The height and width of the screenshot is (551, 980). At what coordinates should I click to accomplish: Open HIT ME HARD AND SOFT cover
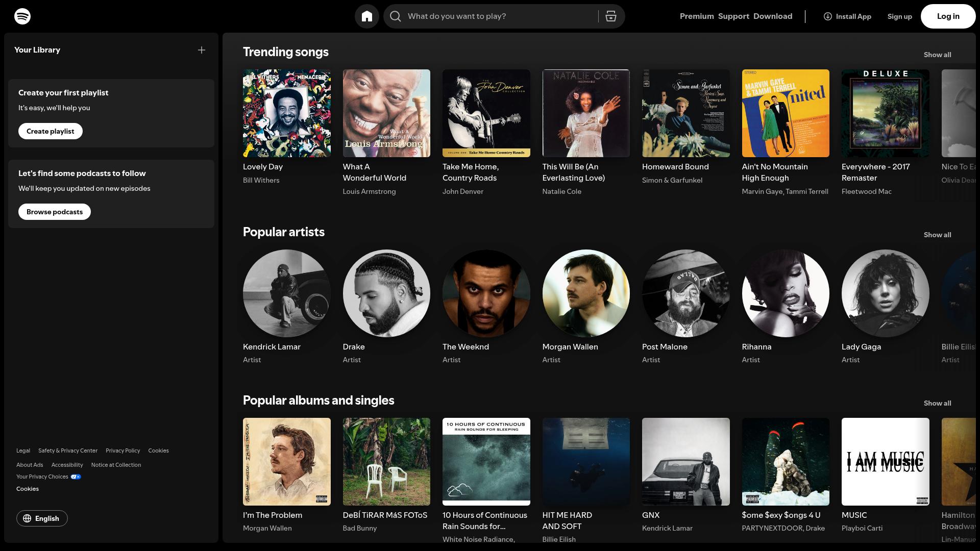coord(586,462)
